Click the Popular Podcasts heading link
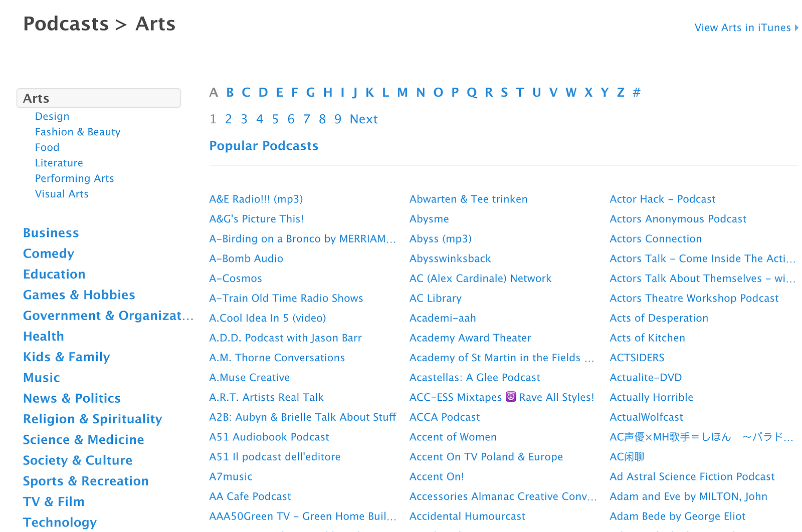The image size is (802, 532). tap(264, 146)
